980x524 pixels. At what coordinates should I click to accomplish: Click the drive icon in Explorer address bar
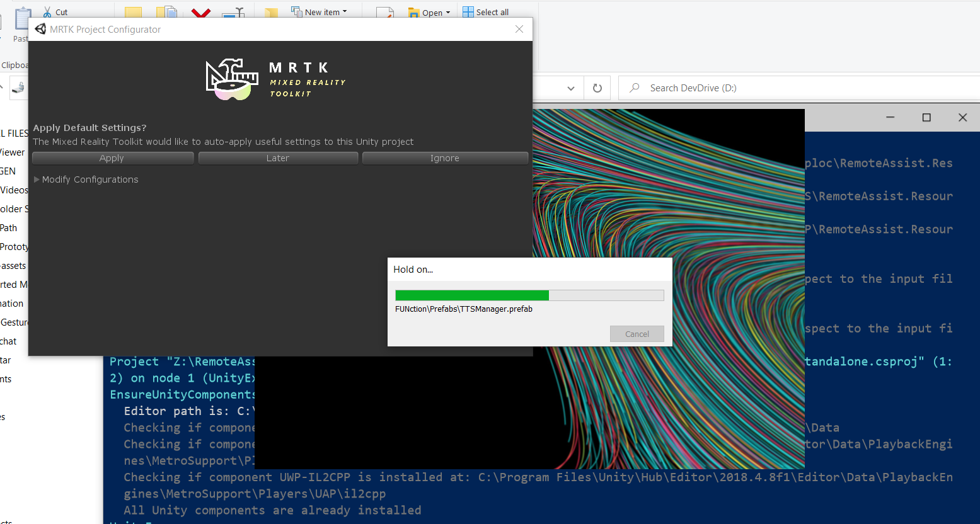click(x=18, y=88)
